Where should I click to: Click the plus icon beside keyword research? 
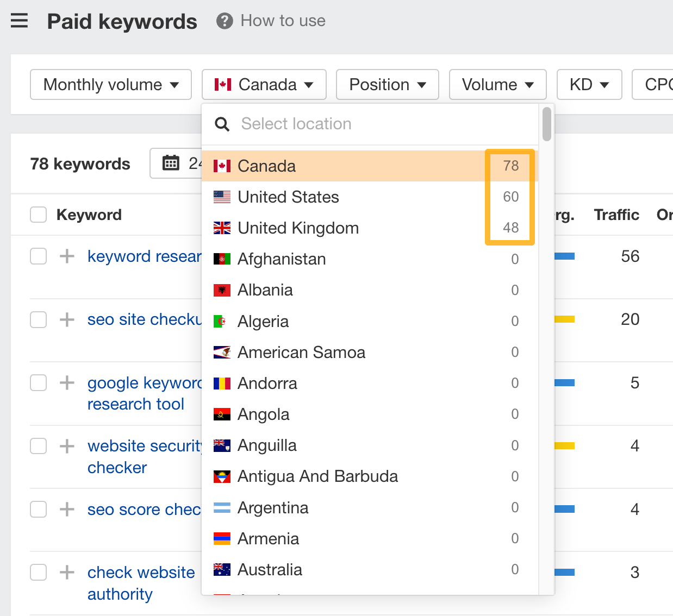66,256
